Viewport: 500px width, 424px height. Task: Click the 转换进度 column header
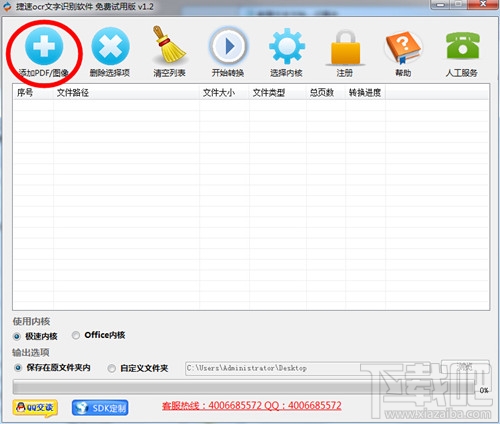point(365,92)
